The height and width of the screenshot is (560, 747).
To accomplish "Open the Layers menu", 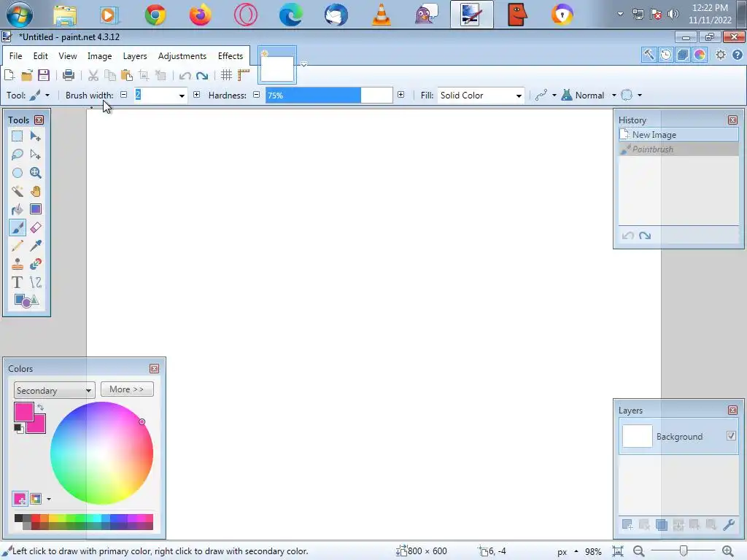I will (x=135, y=55).
